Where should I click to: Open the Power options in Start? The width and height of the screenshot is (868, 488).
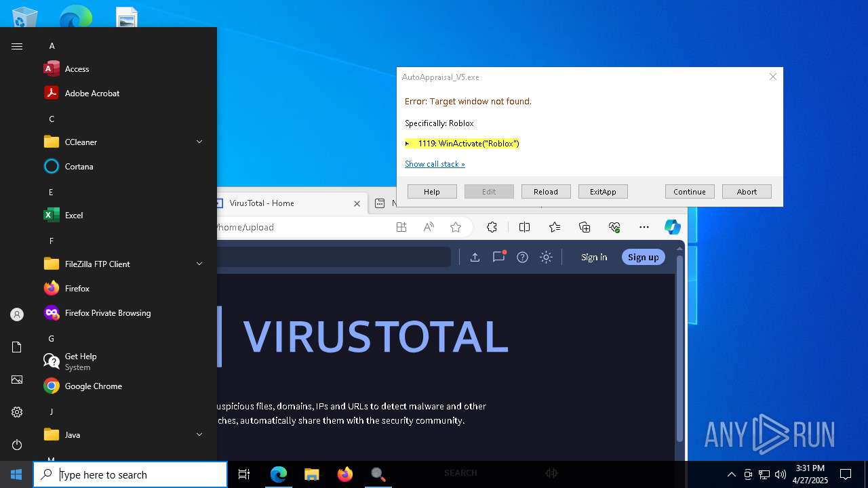17,445
